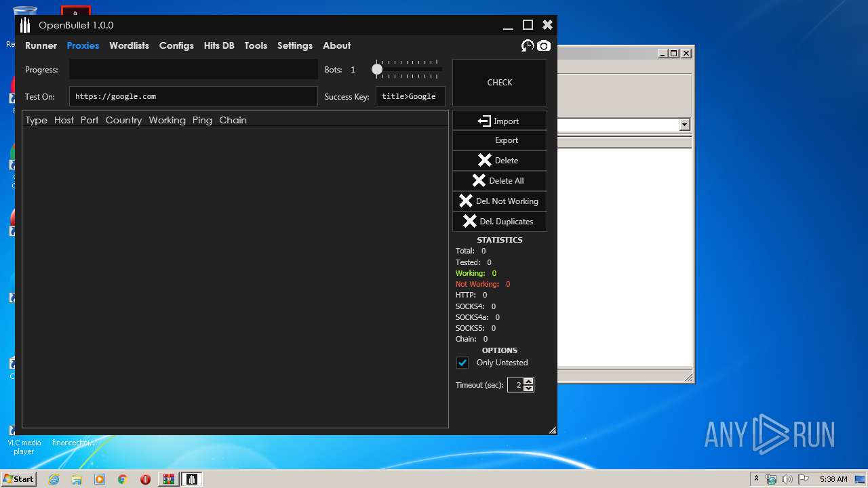This screenshot has height=488, width=868.
Task: Click the Import arrow icon
Action: click(484, 121)
